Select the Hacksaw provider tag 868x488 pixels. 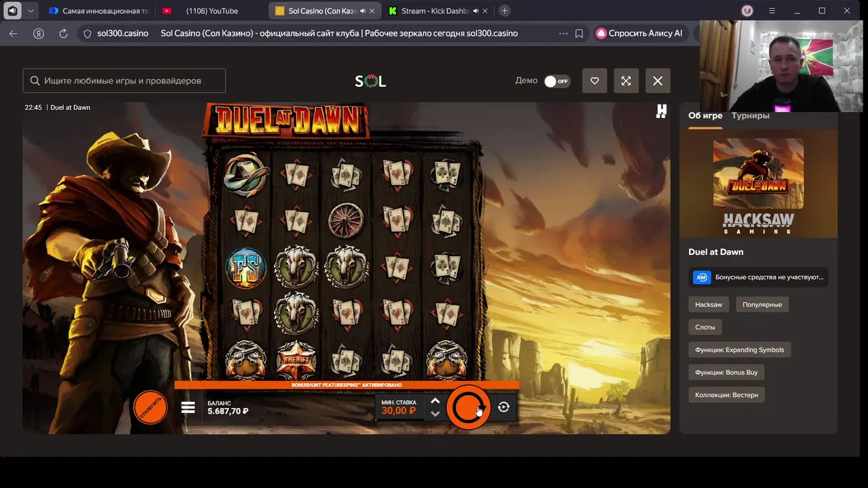[709, 304]
